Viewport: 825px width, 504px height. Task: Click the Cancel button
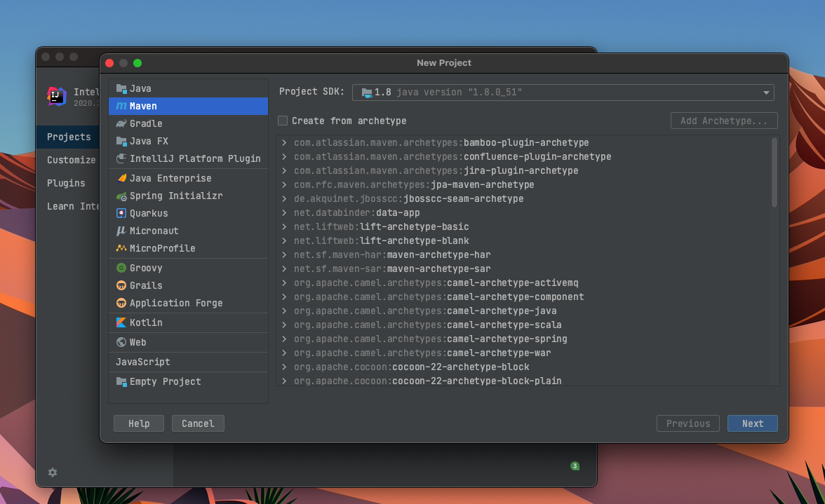(x=198, y=423)
